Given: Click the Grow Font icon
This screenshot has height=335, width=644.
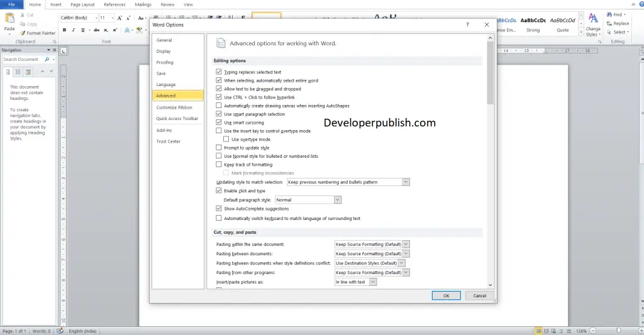Looking at the screenshot, I should [x=119, y=18].
